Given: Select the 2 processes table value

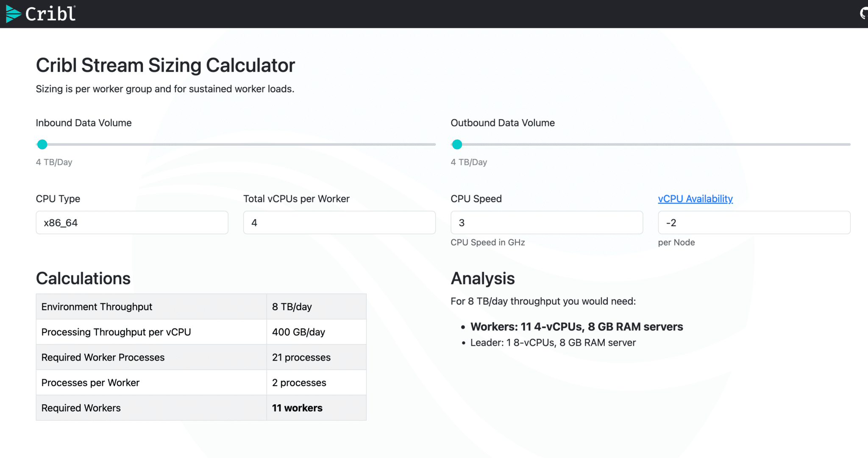Looking at the screenshot, I should point(299,383).
